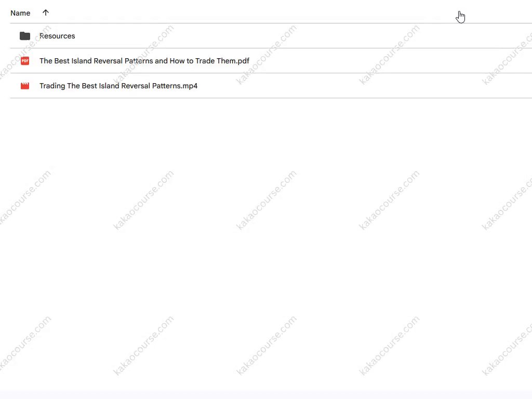Screen dimensions: 532x399
Task: Click the Resources folder icon
Action: point(25,36)
